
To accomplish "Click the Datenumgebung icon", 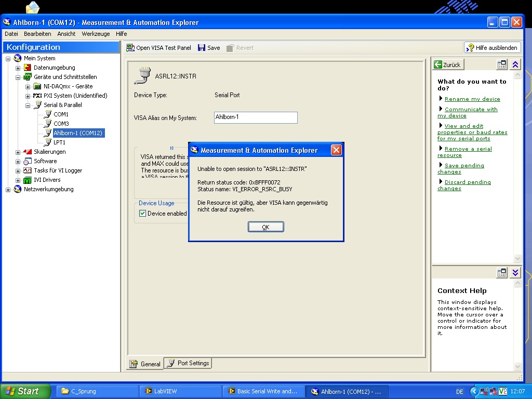I will point(28,68).
